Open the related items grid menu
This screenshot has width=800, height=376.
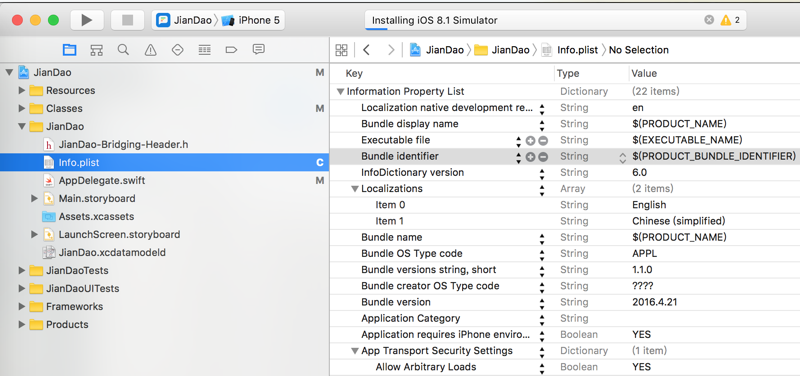[341, 50]
